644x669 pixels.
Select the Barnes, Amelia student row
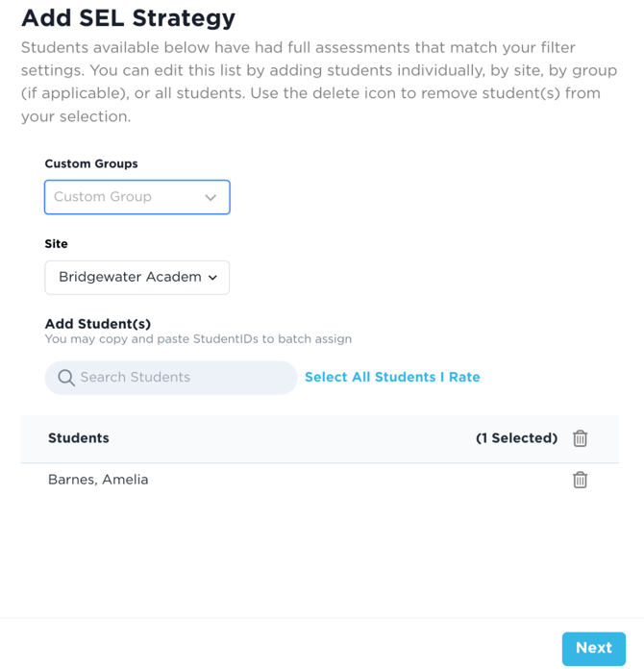click(x=98, y=480)
